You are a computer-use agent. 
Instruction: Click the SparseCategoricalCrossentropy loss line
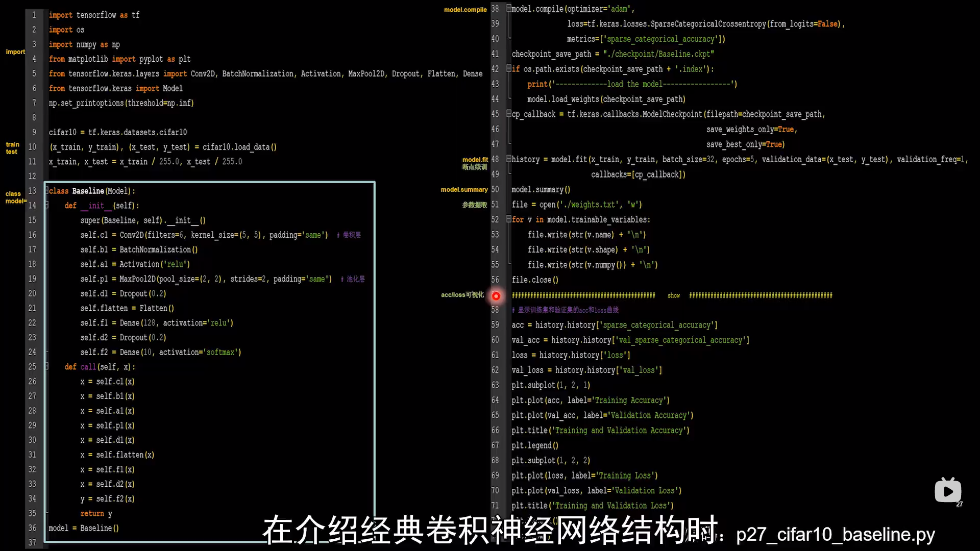click(706, 24)
